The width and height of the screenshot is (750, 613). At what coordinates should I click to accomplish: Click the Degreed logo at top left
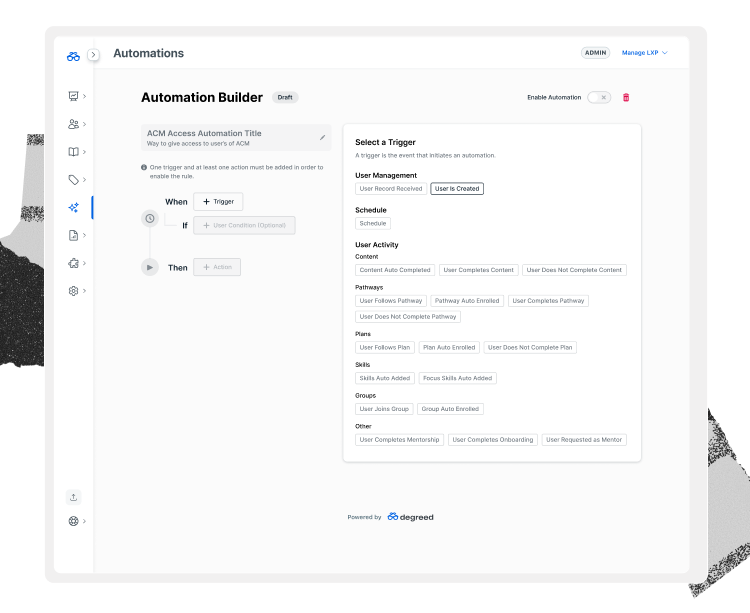coord(73,55)
